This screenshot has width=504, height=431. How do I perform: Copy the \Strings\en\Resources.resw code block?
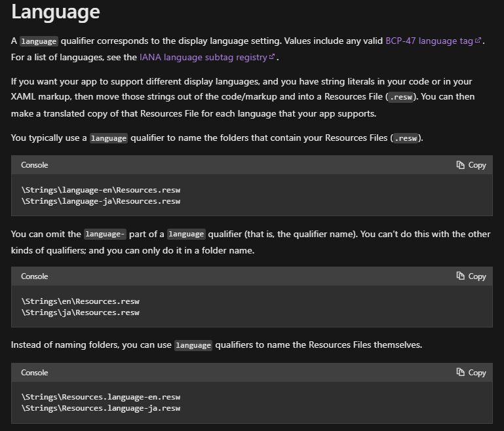(471, 276)
